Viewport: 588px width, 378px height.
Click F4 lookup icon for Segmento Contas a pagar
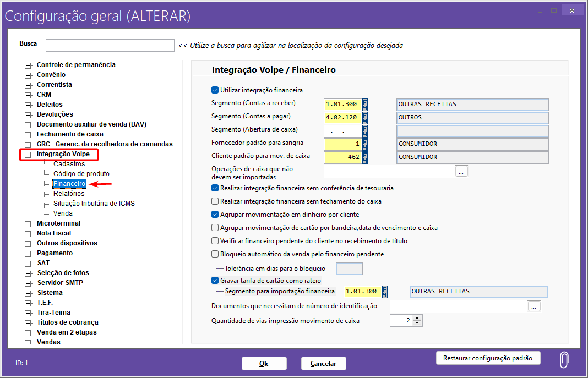[364, 118]
